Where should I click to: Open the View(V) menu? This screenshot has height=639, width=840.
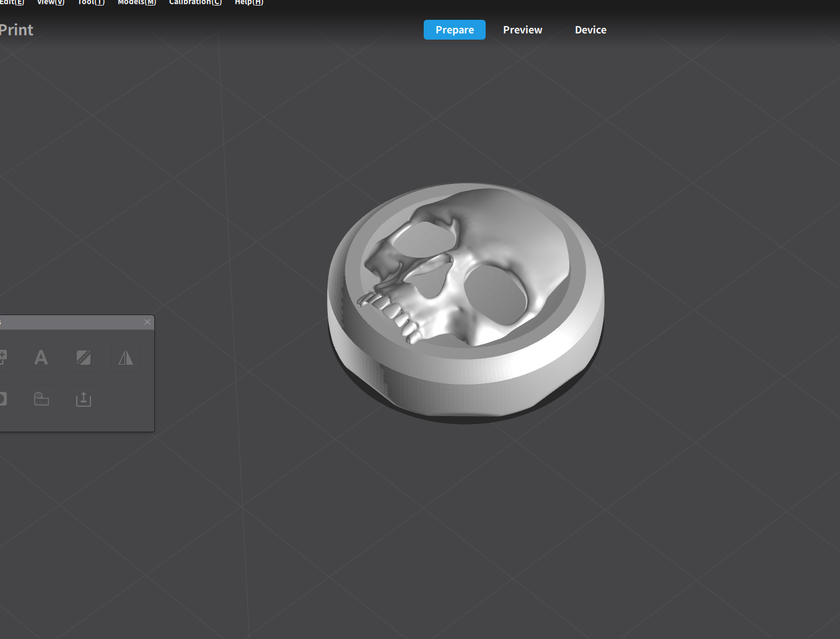[x=51, y=2]
